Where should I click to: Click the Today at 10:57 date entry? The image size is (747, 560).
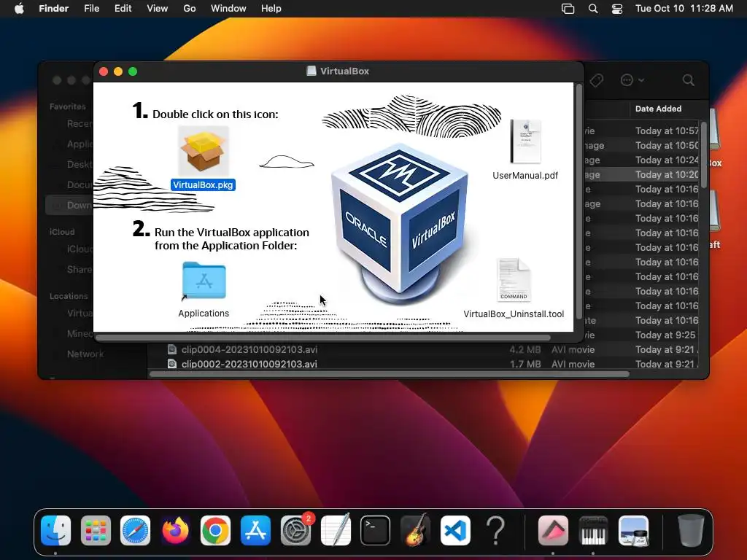pos(667,131)
